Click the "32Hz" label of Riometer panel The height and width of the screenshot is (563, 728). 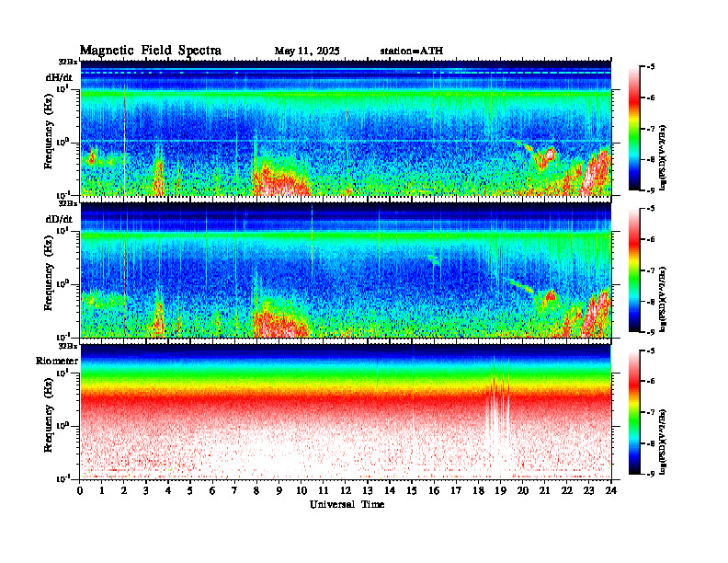tap(68, 346)
